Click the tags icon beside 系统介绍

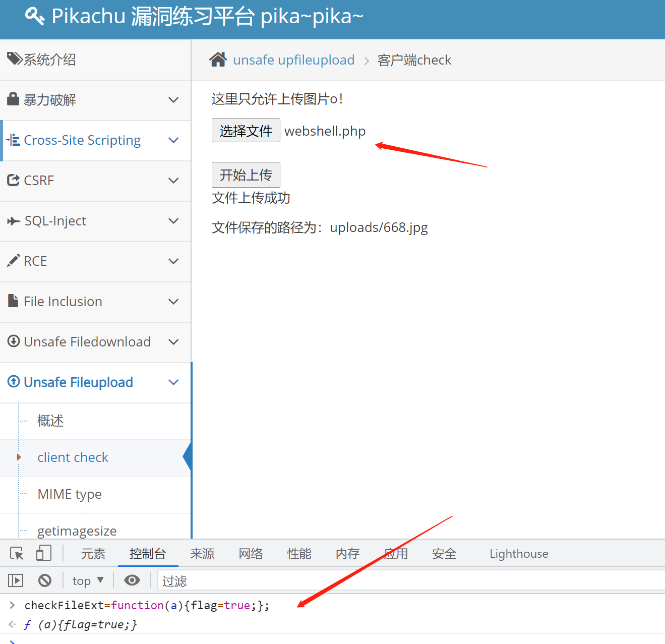[15, 58]
